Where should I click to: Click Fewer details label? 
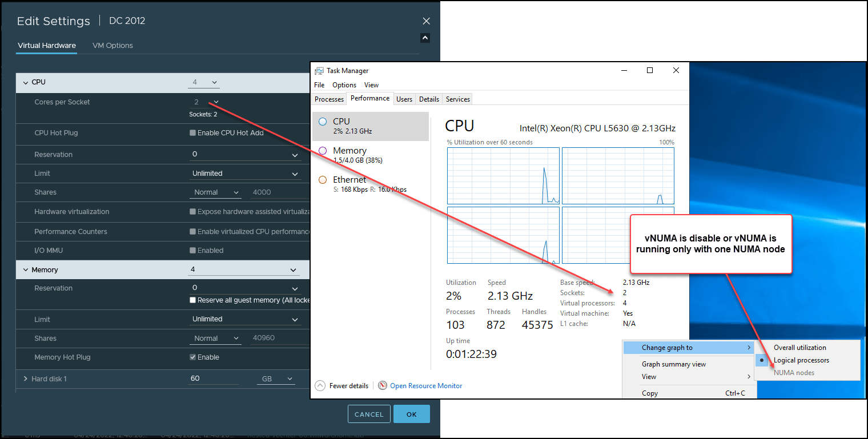[x=349, y=386]
